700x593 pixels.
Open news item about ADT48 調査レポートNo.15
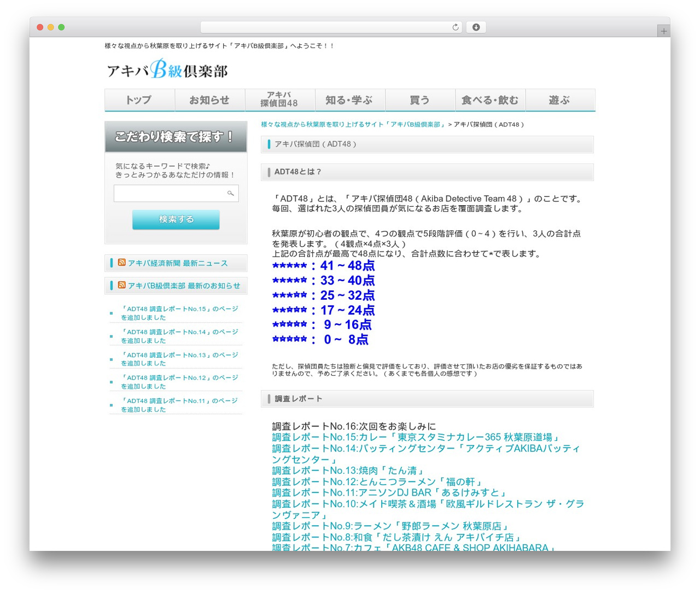(x=179, y=313)
